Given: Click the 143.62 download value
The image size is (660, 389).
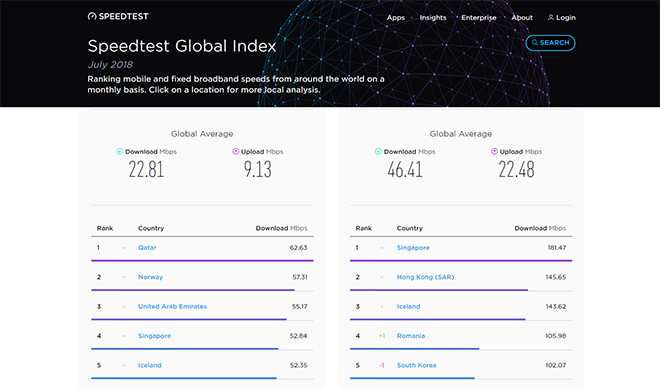Looking at the screenshot, I should 556,306.
